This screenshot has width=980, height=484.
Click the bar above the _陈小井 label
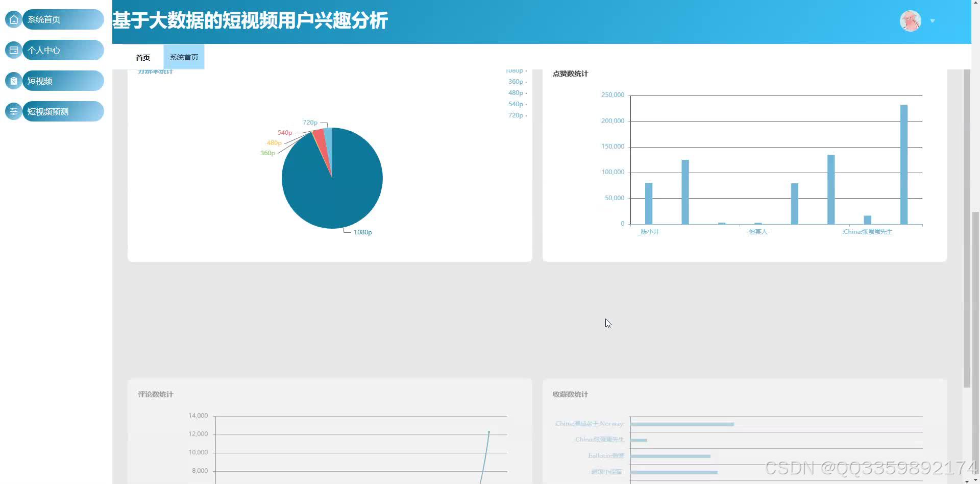649,203
